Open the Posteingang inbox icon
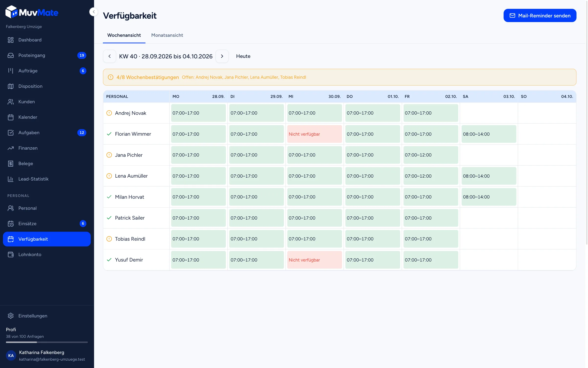 tap(11, 55)
